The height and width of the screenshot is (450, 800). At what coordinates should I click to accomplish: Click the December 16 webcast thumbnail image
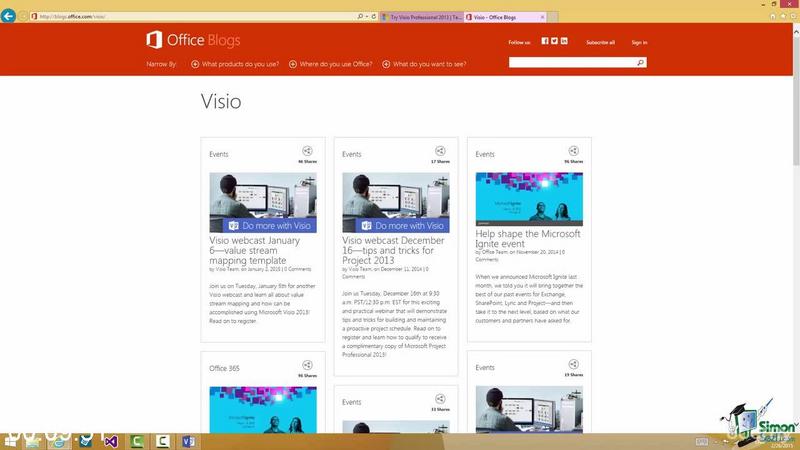tap(396, 203)
